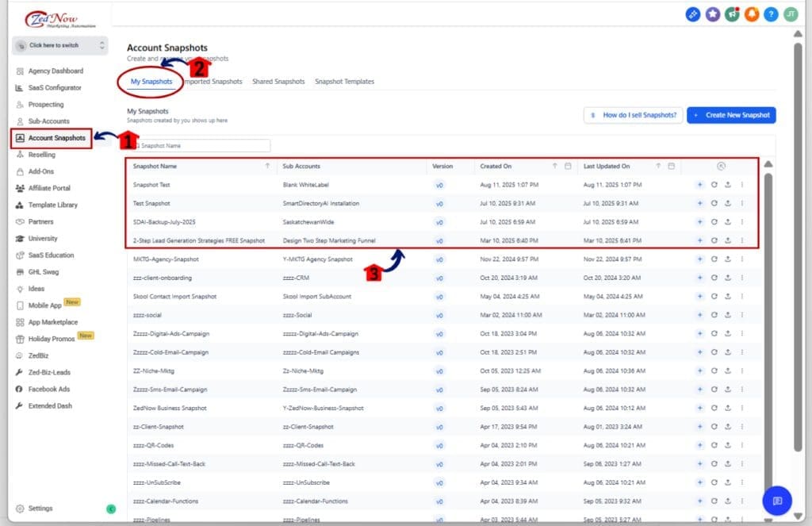Click How do I sell Snapshots link
Image resolution: width=812 pixels, height=526 pixels.
pos(632,114)
